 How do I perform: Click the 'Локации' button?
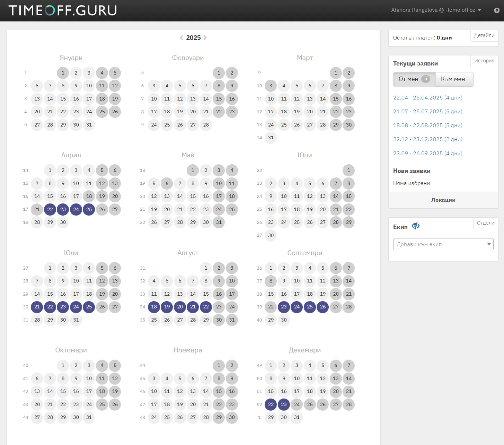[443, 200]
